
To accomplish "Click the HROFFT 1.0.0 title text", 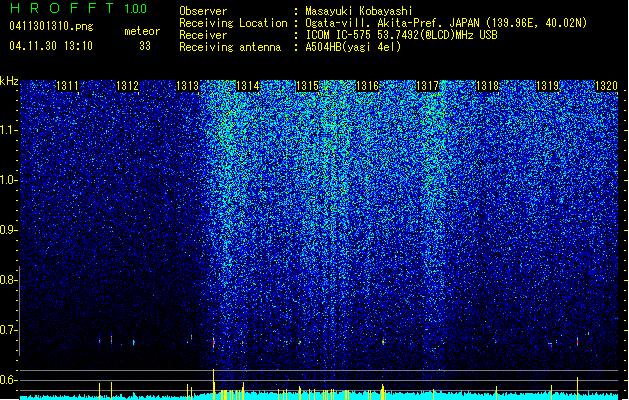I will click(79, 8).
